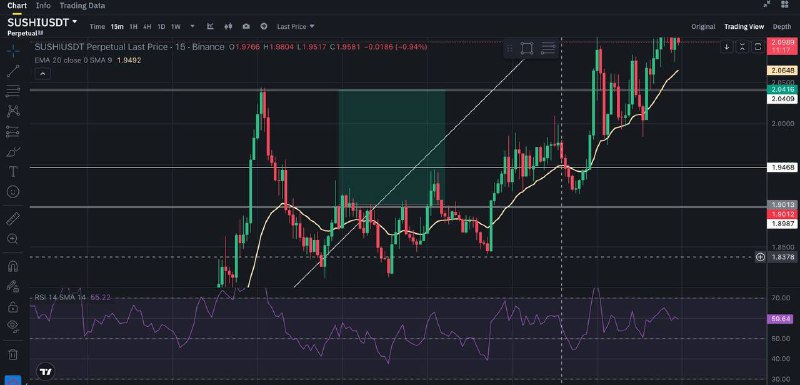The width and height of the screenshot is (800, 385).
Task: Open the horizontal lines and Fibonacci tools
Action: pos(13,91)
